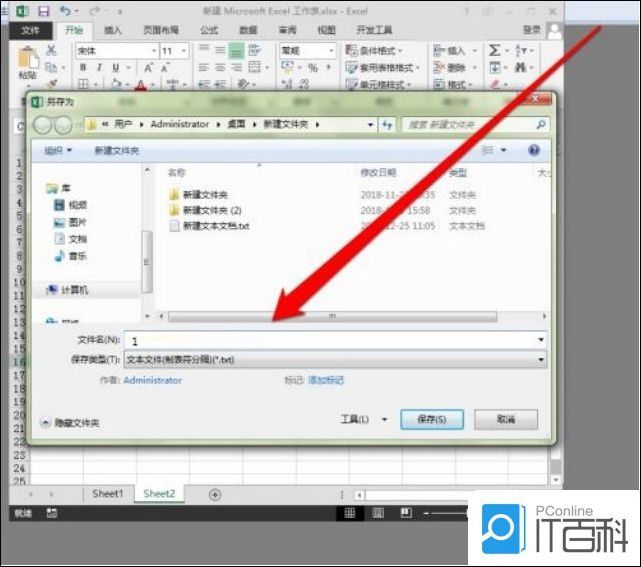Select the folder named 新建文件夹 in the file list
This screenshot has height=567, width=641.
pos(204,195)
